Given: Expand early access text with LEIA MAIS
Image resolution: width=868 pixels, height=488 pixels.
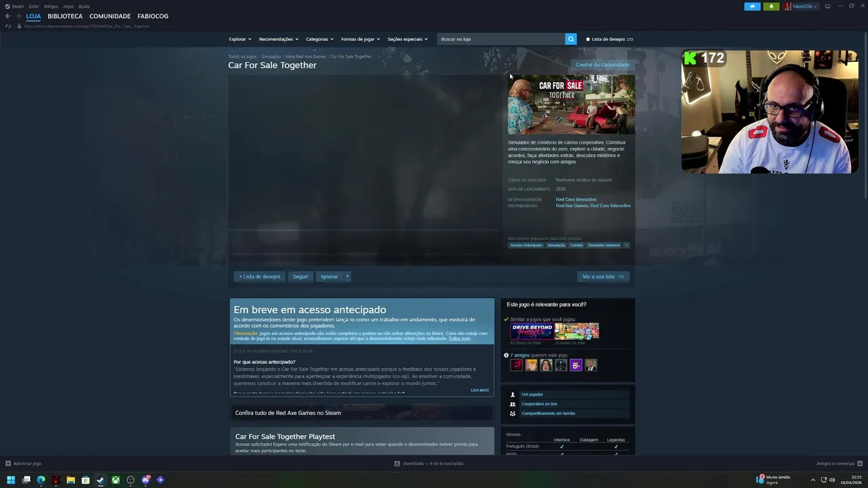Looking at the screenshot, I should [479, 390].
